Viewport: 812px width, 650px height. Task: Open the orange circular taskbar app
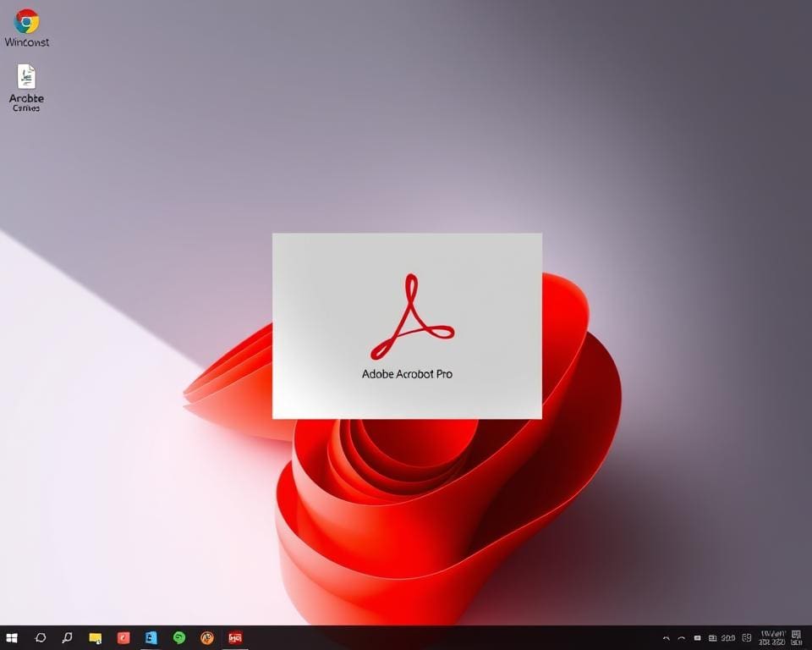point(207,637)
